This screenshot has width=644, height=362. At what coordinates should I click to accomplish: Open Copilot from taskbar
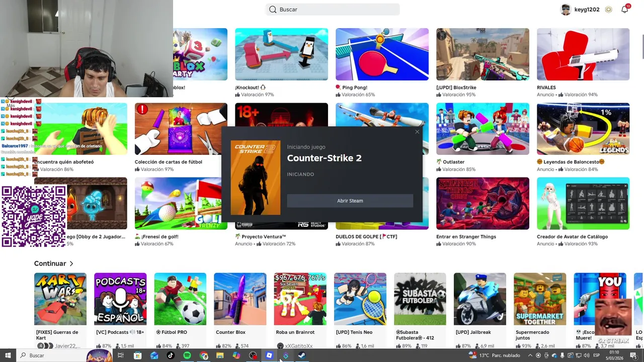(236, 355)
